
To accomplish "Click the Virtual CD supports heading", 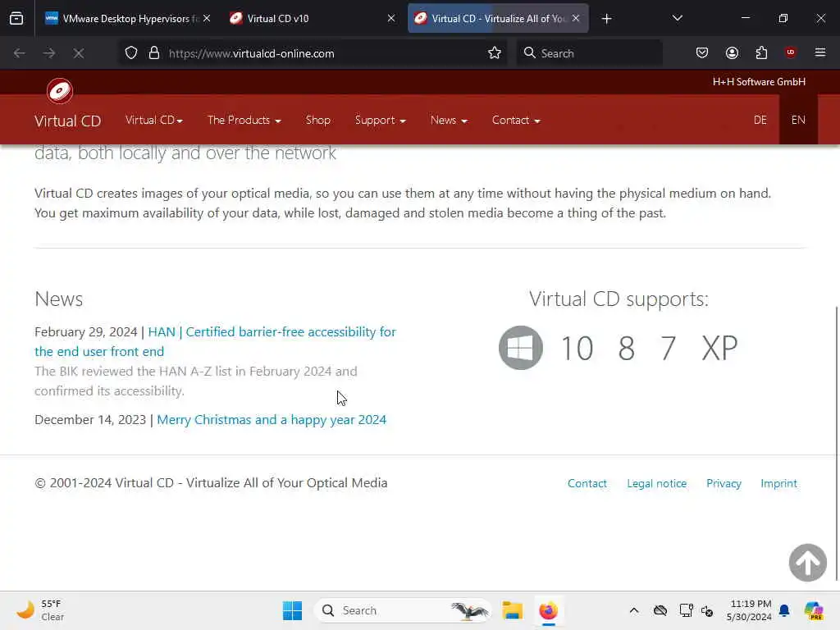I will click(x=619, y=299).
